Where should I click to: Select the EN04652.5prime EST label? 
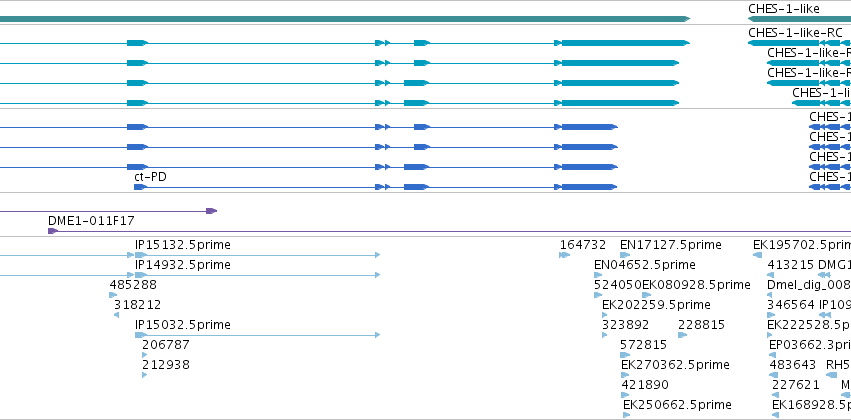coord(645,264)
